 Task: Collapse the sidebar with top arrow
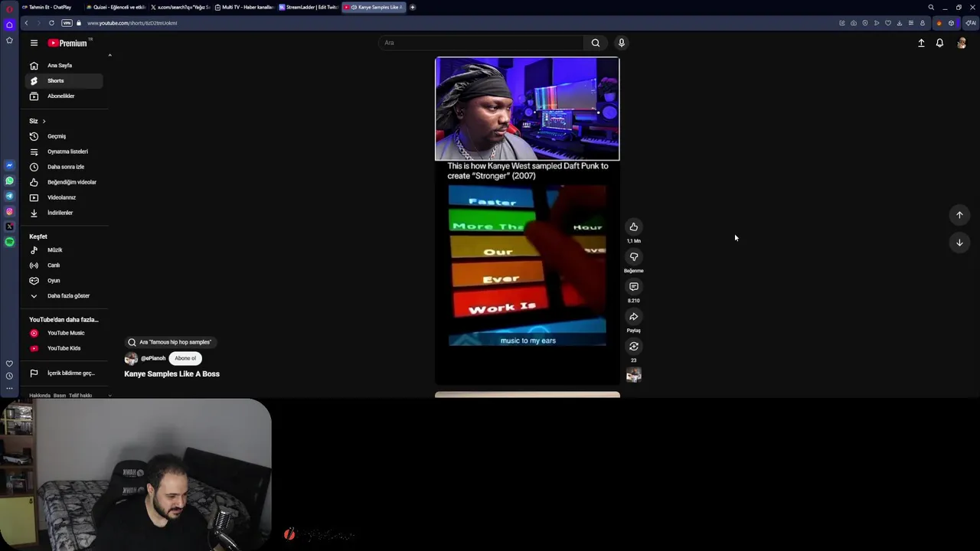[x=109, y=55]
